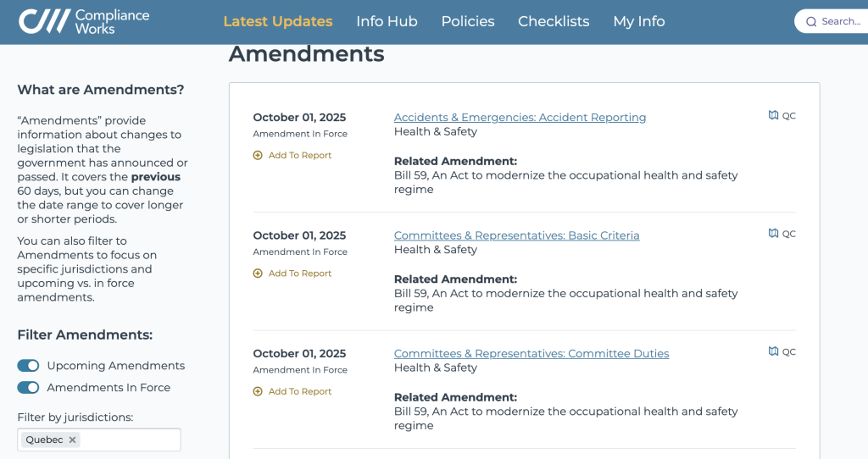
Task: Click the search magnifier icon
Action: pyautogui.click(x=811, y=21)
